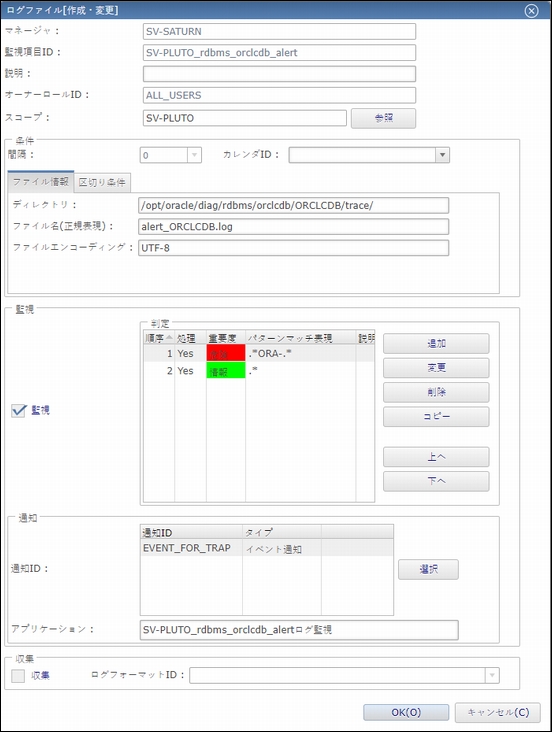552x732 pixels.
Task: Click the コピー copy button
Action: coord(436,416)
